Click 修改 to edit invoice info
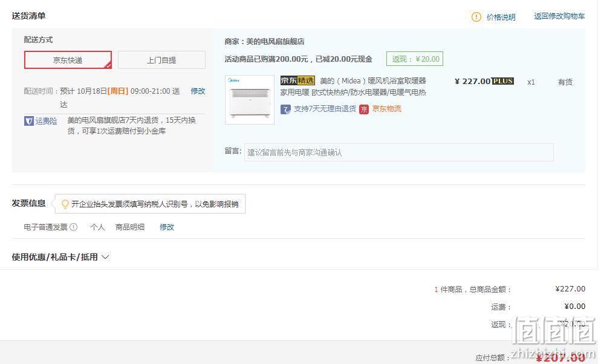The width and height of the screenshot is (601, 364). coord(167,227)
